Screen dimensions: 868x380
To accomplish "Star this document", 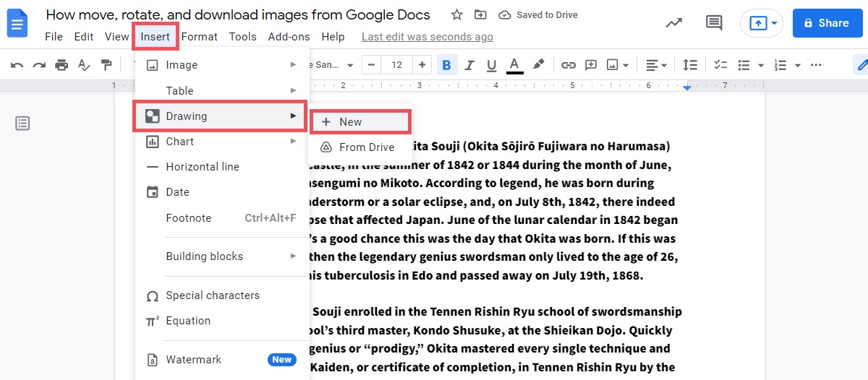I will [x=456, y=15].
